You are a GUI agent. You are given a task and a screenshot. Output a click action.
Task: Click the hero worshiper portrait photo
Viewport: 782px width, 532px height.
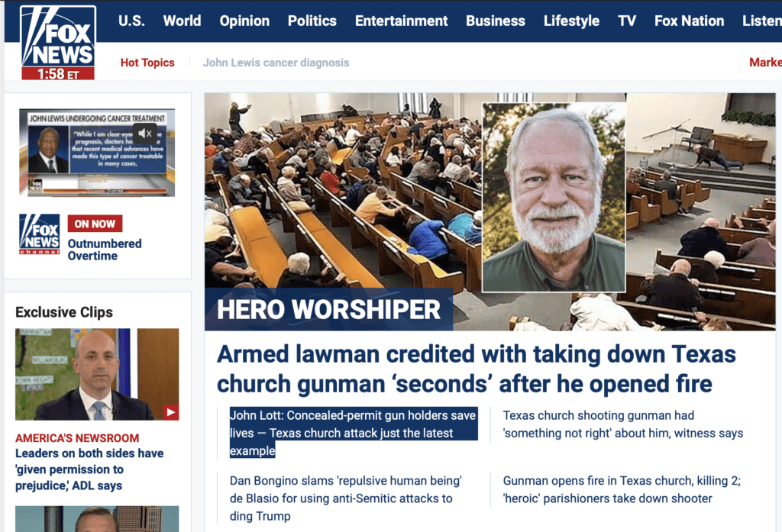pyautogui.click(x=554, y=197)
